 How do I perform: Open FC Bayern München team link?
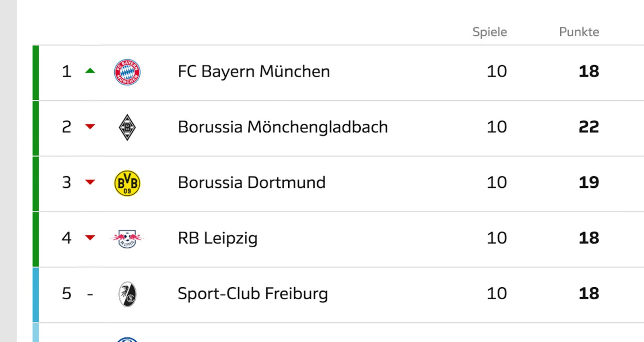click(x=254, y=72)
